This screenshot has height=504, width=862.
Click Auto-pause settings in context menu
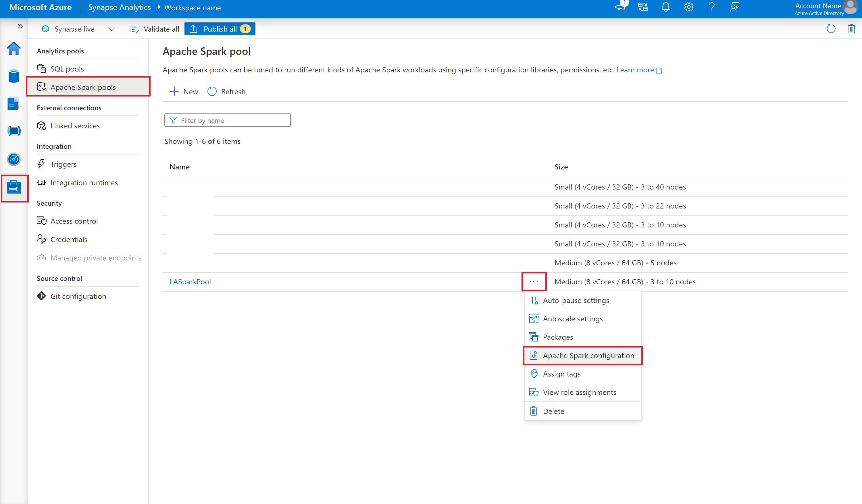pyautogui.click(x=576, y=300)
